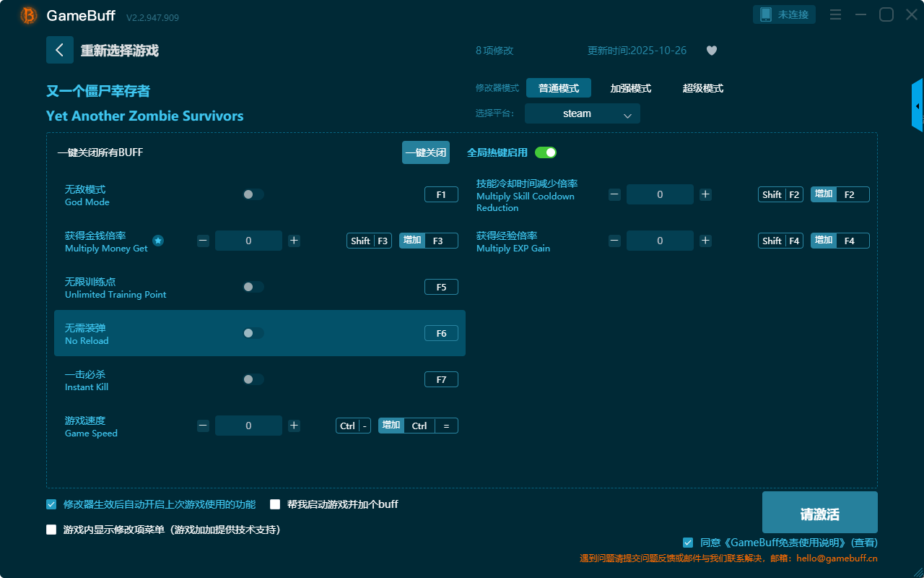Click the phone not-connected icon

[x=766, y=14]
